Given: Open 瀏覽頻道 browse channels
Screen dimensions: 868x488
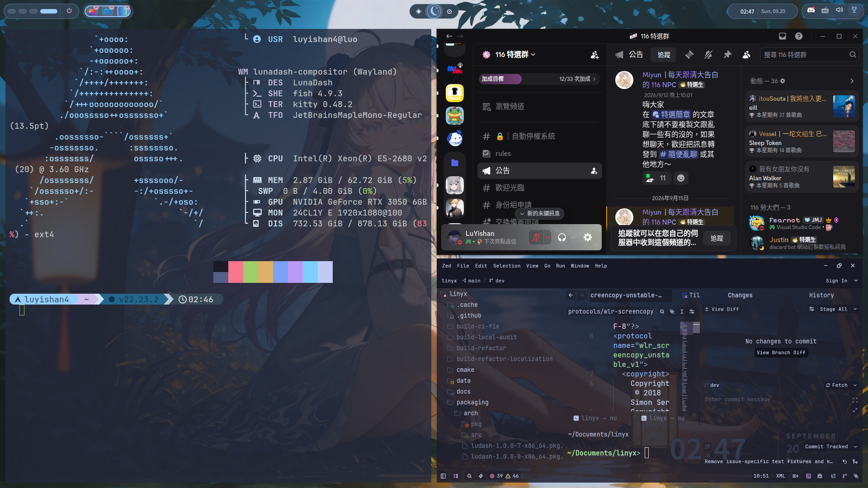Looking at the screenshot, I should point(539,107).
